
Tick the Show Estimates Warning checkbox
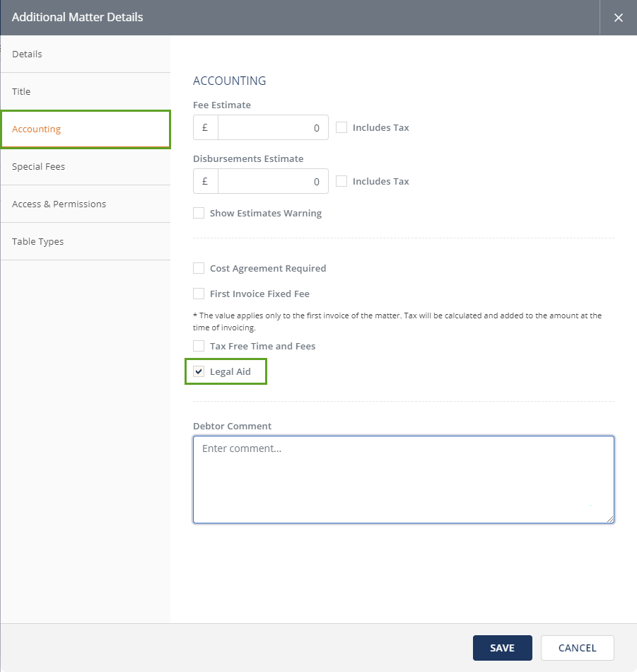(x=199, y=214)
